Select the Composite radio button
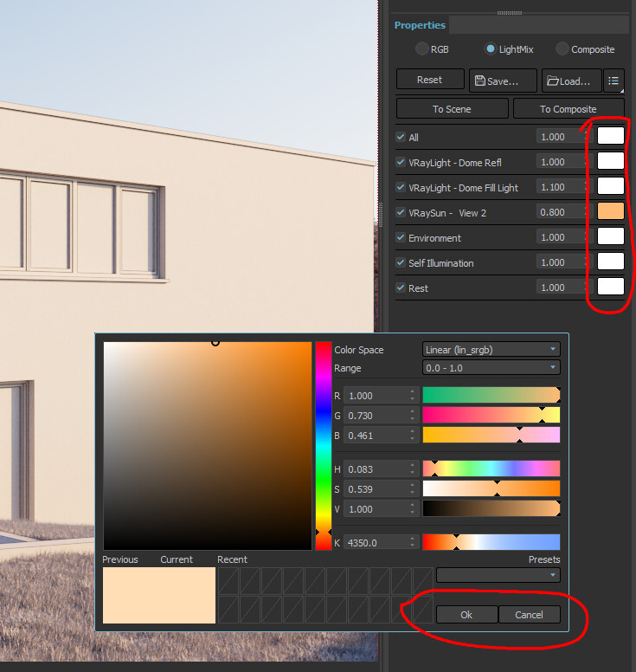This screenshot has width=636, height=672. click(562, 48)
